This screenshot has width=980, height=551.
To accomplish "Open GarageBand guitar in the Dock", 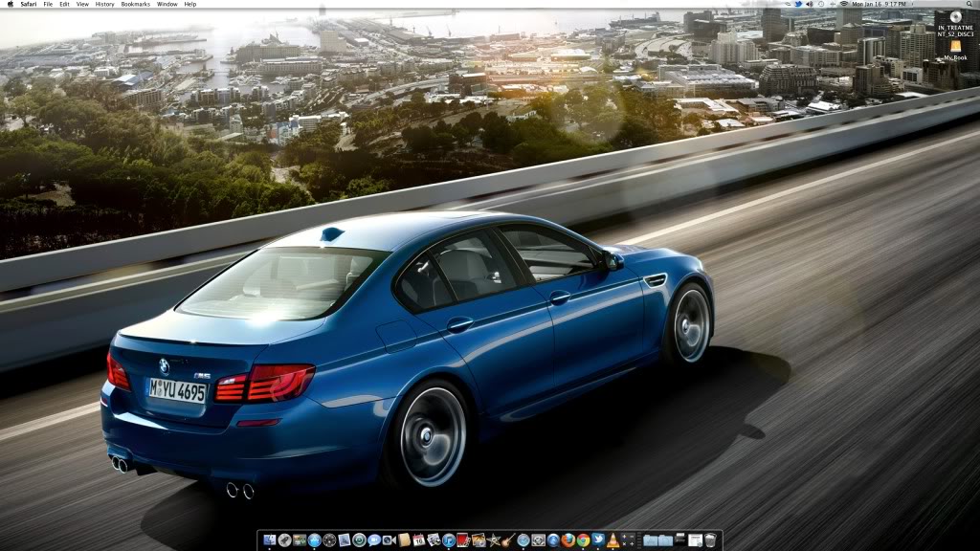I will pos(508,540).
